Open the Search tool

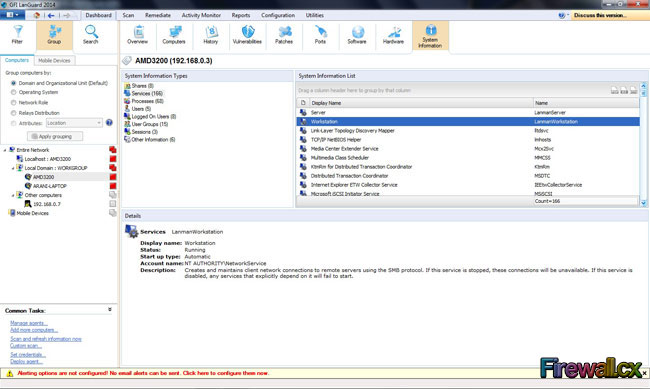click(90, 35)
